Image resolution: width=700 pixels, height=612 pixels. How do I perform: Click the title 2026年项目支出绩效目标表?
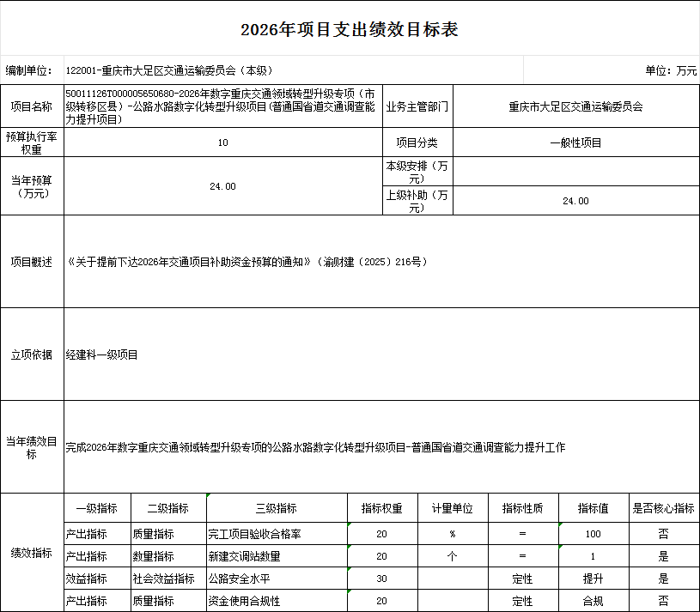[350, 27]
